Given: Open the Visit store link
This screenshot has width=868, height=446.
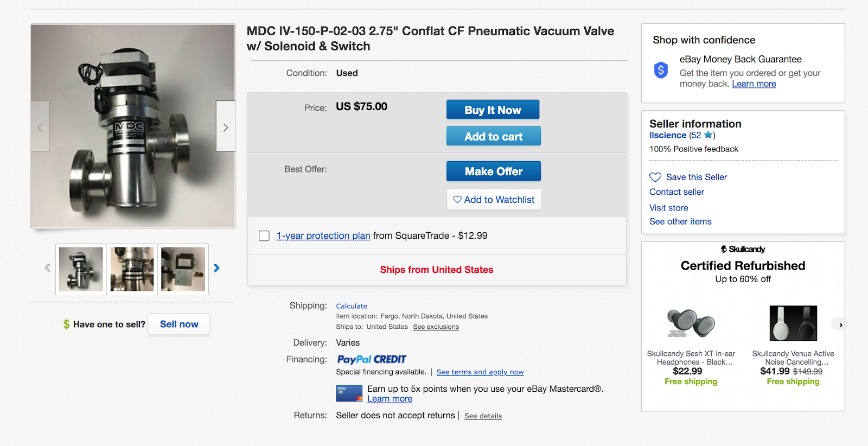Looking at the screenshot, I should click(668, 208).
